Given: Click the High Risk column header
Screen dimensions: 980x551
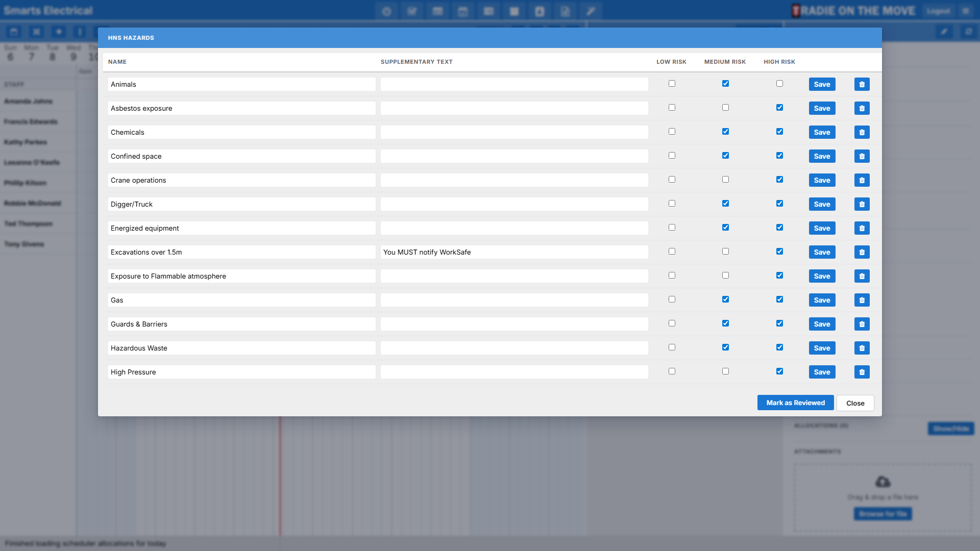Looking at the screenshot, I should click(x=779, y=62).
